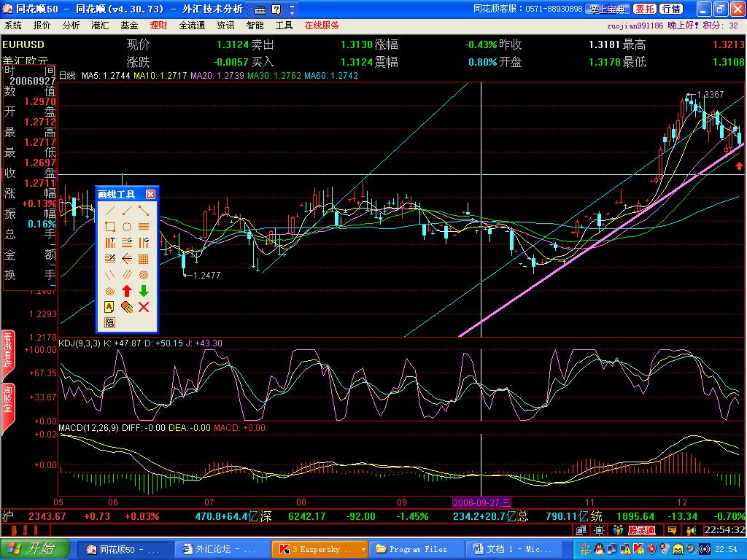747x560 pixels.
Task: Select the green down-arrow marker tool
Action: click(144, 291)
